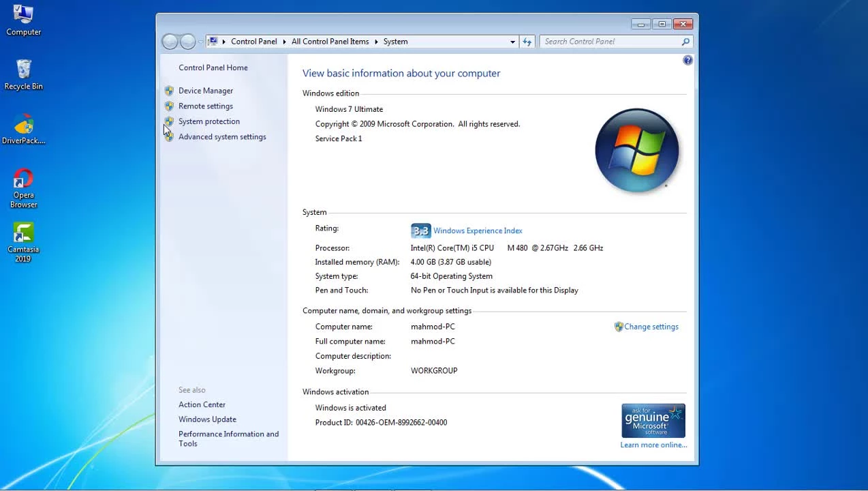This screenshot has height=491, width=868.
Task: Click the No Pen or Touch Input value
Action: coord(495,291)
